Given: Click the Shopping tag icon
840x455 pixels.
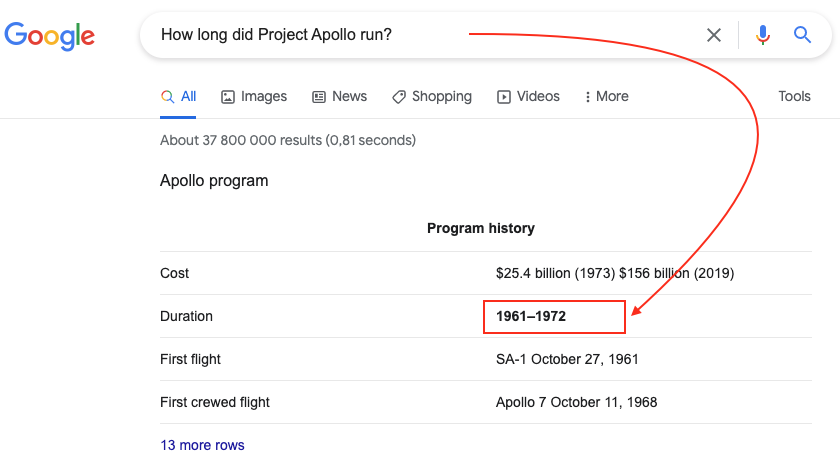Looking at the screenshot, I should (399, 97).
